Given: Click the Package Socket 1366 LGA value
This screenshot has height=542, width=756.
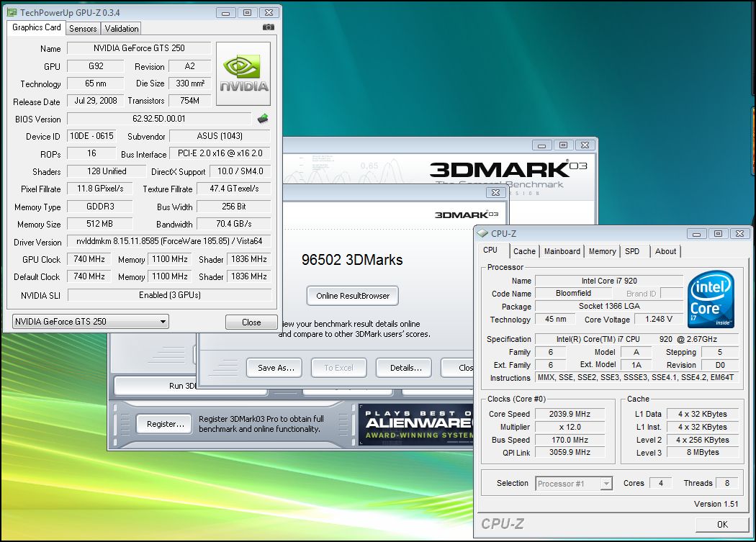Looking at the screenshot, I should click(x=609, y=306).
